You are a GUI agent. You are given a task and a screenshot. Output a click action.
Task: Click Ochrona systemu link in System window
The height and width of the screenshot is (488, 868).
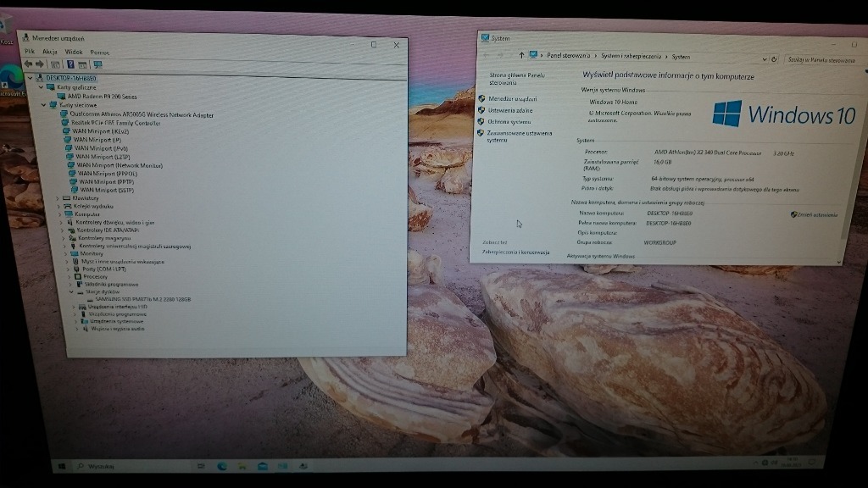[509, 122]
